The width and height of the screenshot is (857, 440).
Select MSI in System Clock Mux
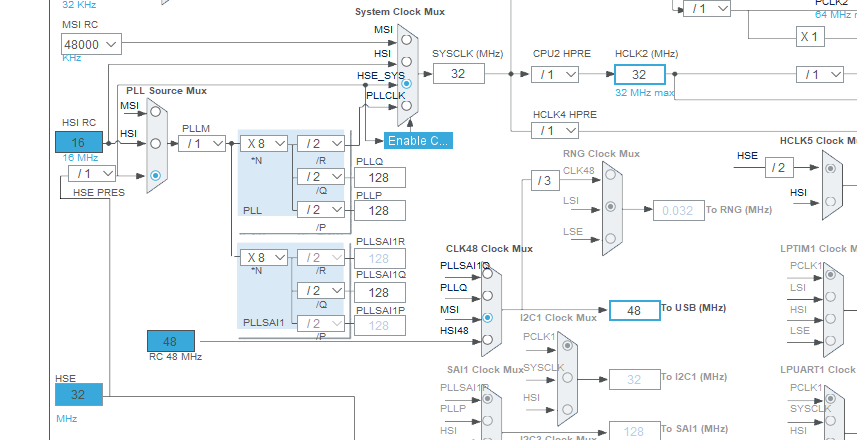coord(406,39)
